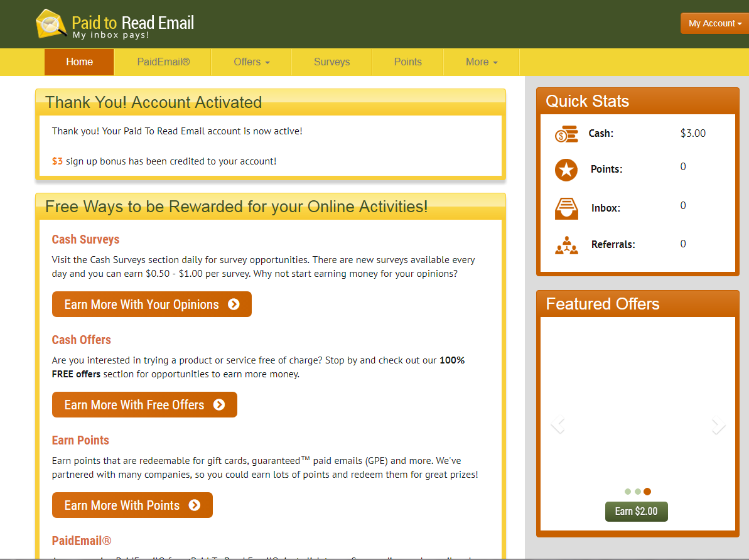Click the Referrals: label in Quick Stats
Viewport: 749px width, 560px height.
[613, 245]
